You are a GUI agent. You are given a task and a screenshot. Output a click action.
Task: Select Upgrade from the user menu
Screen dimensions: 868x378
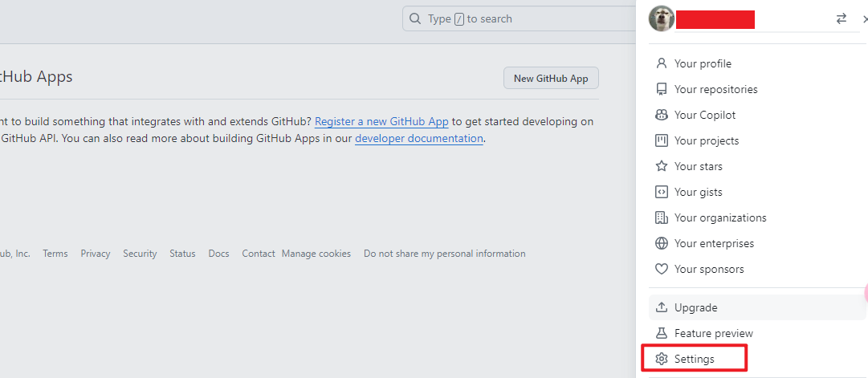click(695, 307)
